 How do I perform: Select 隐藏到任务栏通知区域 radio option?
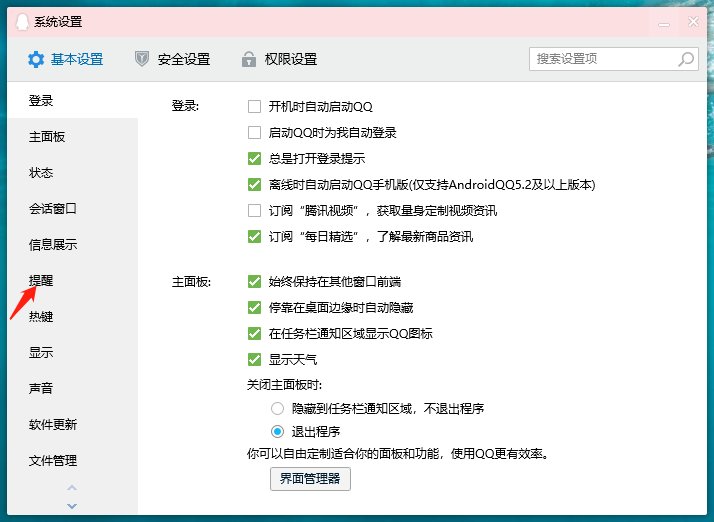(x=277, y=408)
